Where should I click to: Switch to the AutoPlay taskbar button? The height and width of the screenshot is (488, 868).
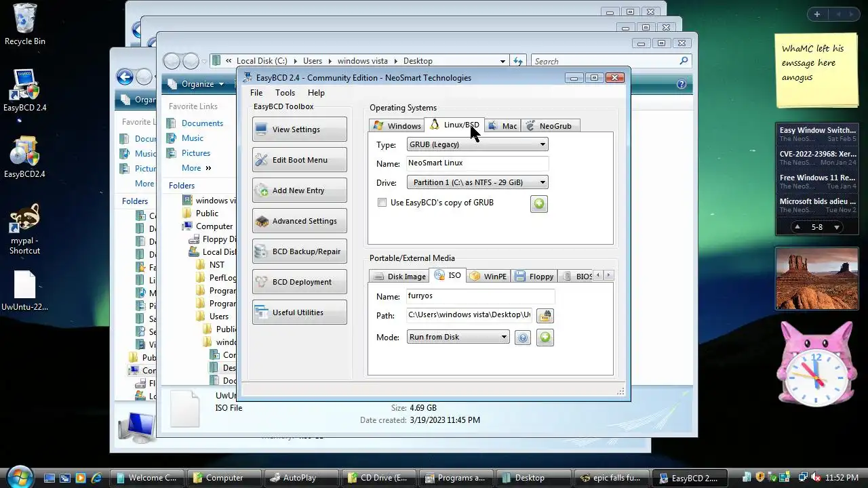(x=300, y=478)
